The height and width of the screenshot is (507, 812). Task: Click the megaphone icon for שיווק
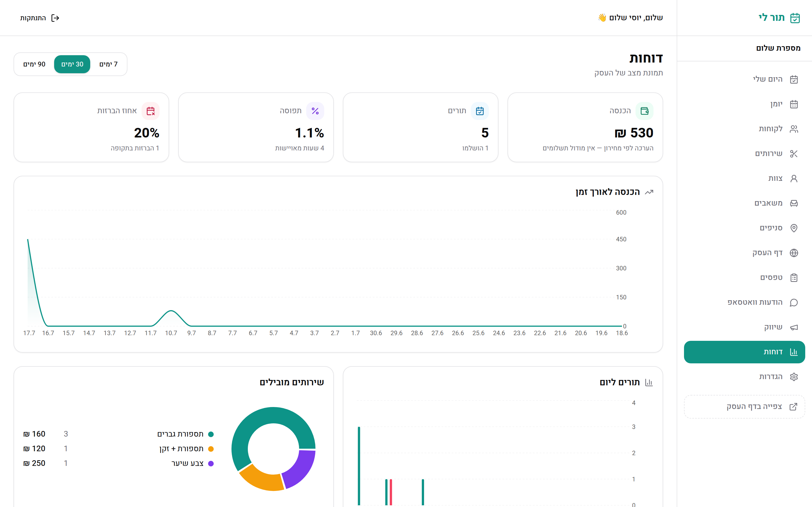[794, 327]
